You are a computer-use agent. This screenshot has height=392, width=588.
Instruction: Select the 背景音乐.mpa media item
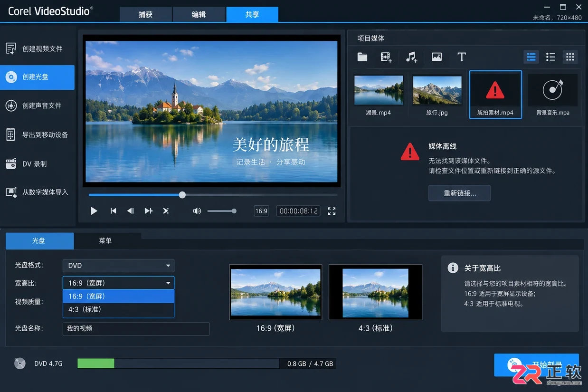(553, 95)
